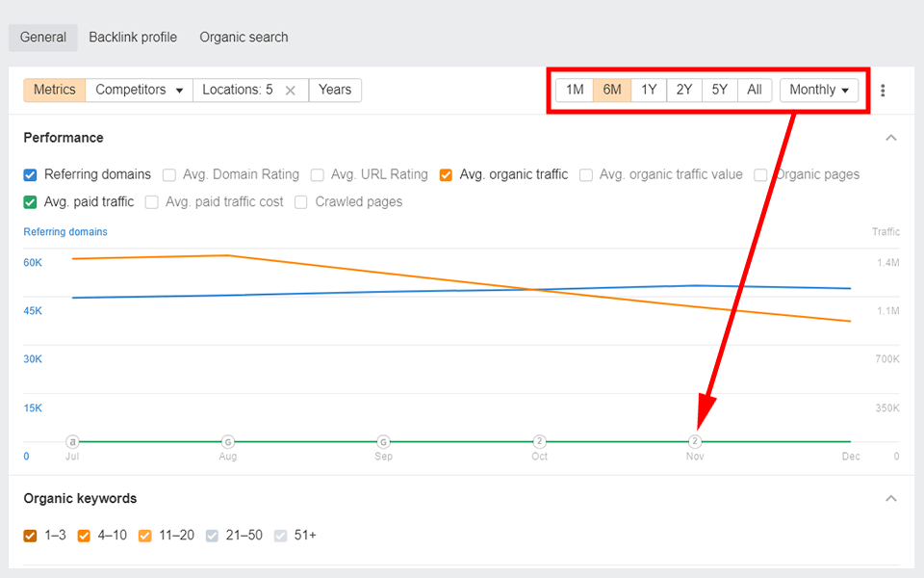Screen dimensions: 924x578
Task: Uncheck the 1–3 keyword position checkbox
Action: (x=30, y=536)
